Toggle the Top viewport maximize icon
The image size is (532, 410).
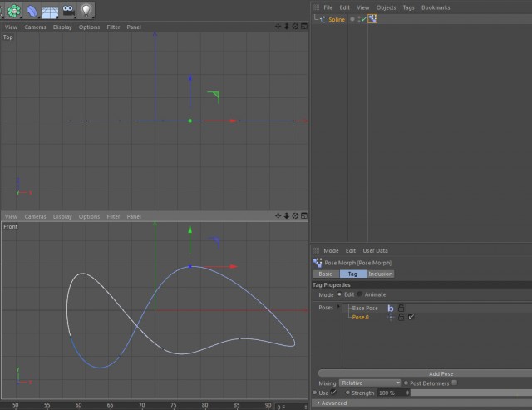point(304,26)
